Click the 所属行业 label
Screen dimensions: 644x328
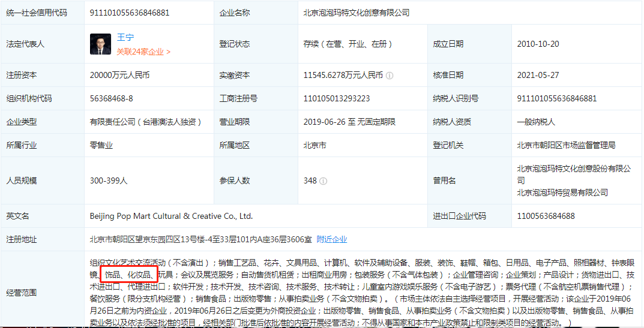(x=22, y=145)
